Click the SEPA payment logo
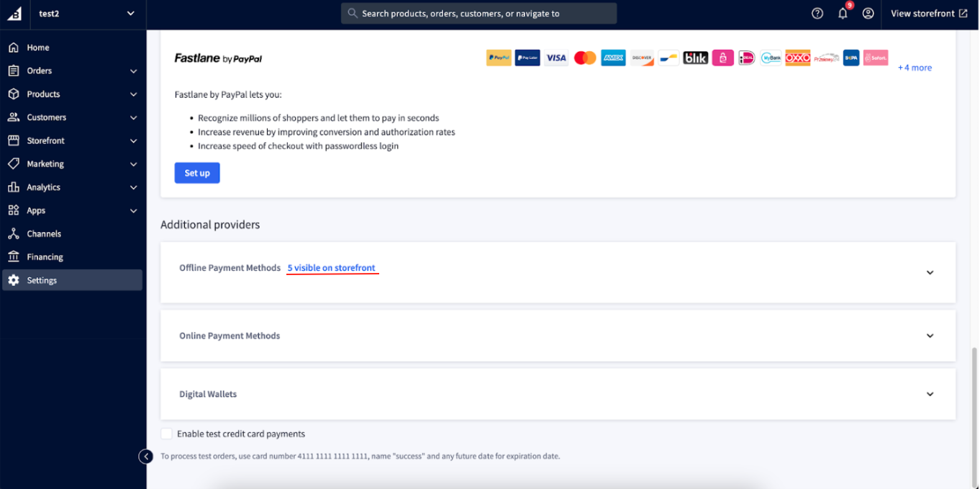Image resolution: width=980 pixels, height=489 pixels. coord(851,58)
